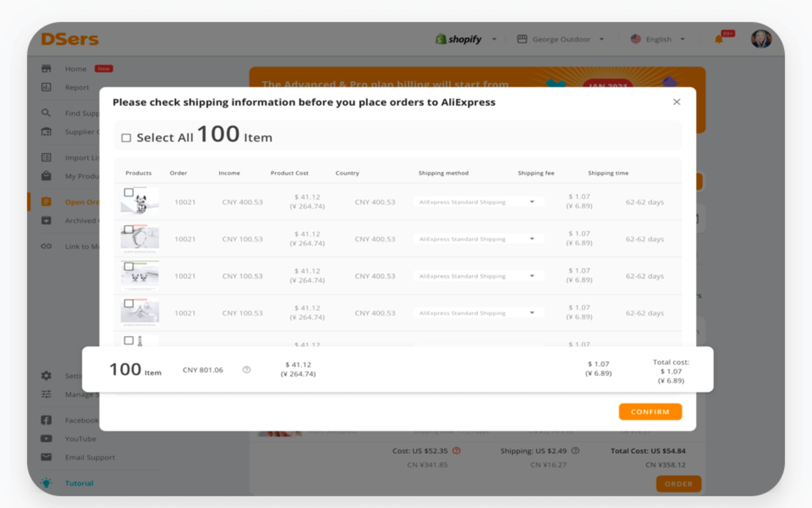
Task: Check the fourth product row's checkbox
Action: point(128,303)
